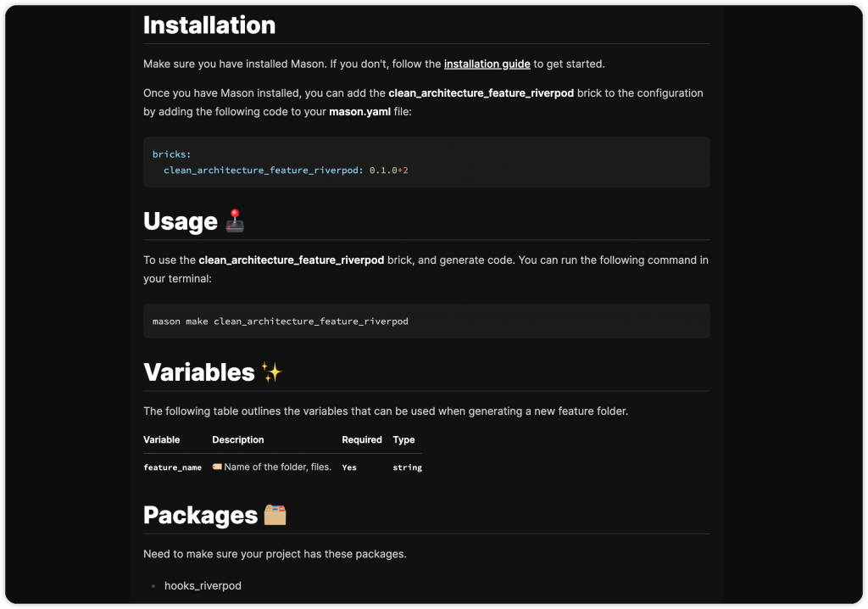868x609 pixels.
Task: Click the Variables heading text
Action: (199, 372)
